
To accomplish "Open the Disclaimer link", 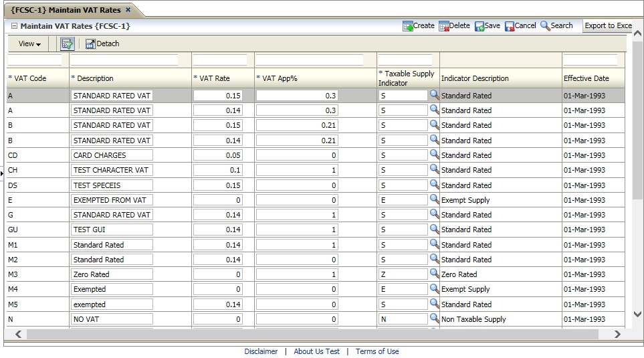I will coord(261,351).
